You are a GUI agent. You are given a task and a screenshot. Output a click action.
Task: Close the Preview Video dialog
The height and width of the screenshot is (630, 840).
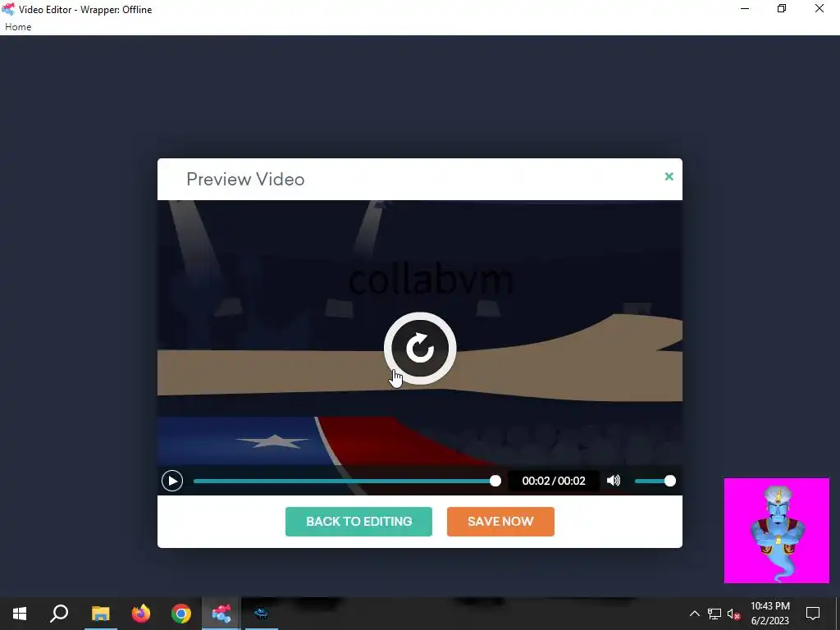click(669, 176)
